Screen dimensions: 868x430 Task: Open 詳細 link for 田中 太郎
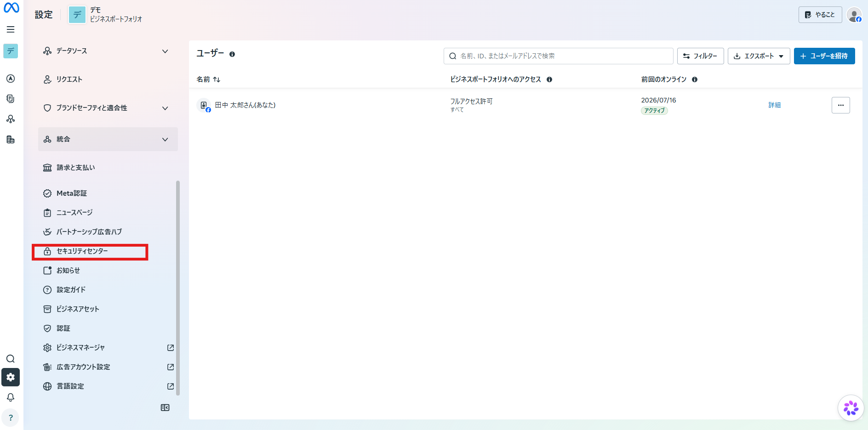click(x=775, y=105)
